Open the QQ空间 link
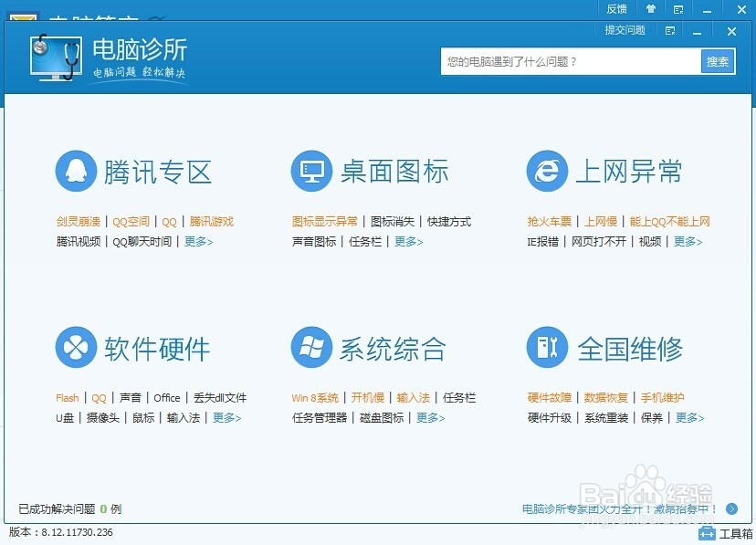Image resolution: width=756 pixels, height=545 pixels. pos(131,222)
